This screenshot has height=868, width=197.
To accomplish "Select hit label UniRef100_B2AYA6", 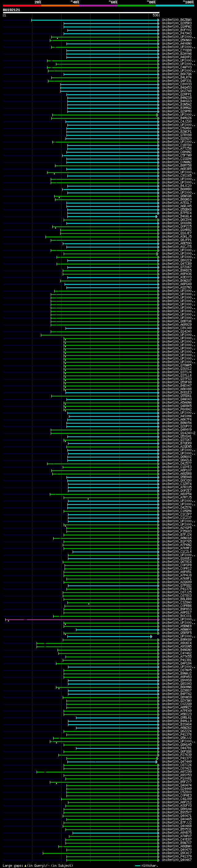I will 177,54.
